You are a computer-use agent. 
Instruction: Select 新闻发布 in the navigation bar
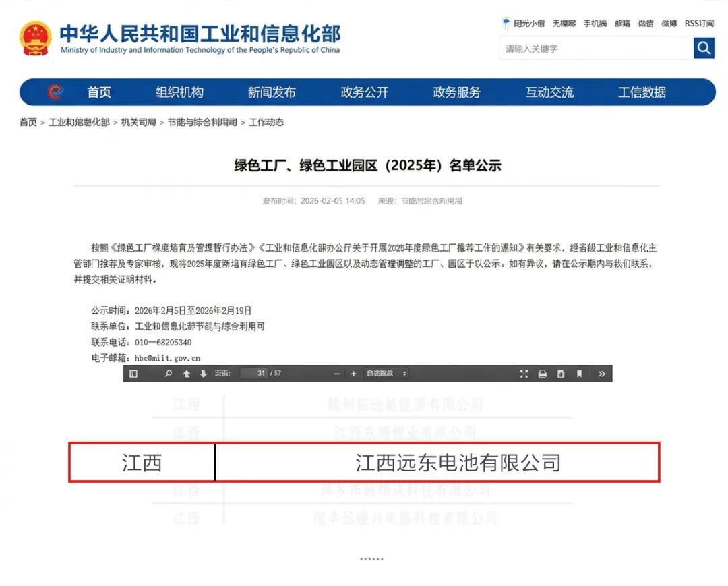tap(271, 93)
